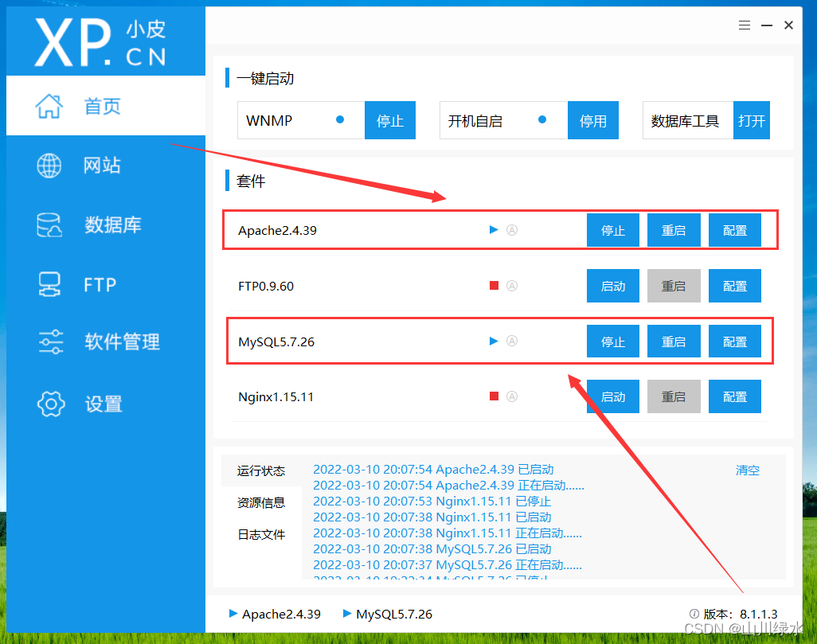Open the 数据库工具 with 打开 button
The height and width of the screenshot is (644, 817).
coord(752,120)
